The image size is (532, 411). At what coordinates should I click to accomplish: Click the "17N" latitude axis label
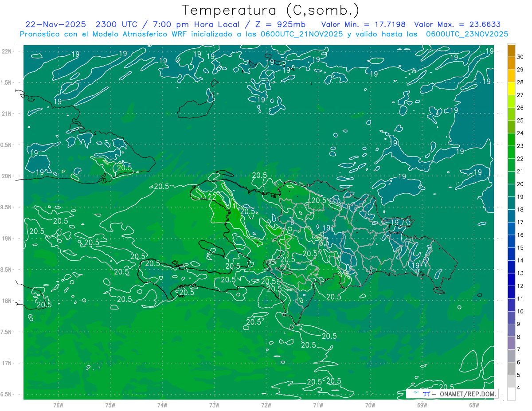click(6, 363)
